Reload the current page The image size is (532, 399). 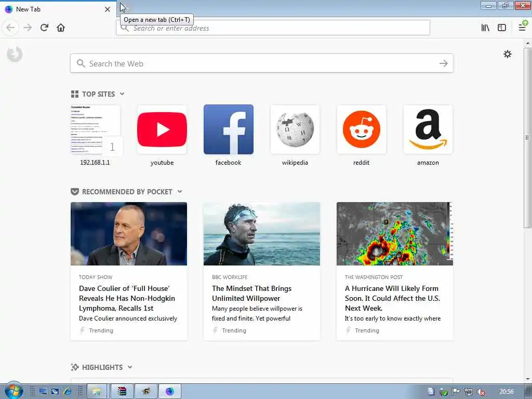tap(44, 28)
